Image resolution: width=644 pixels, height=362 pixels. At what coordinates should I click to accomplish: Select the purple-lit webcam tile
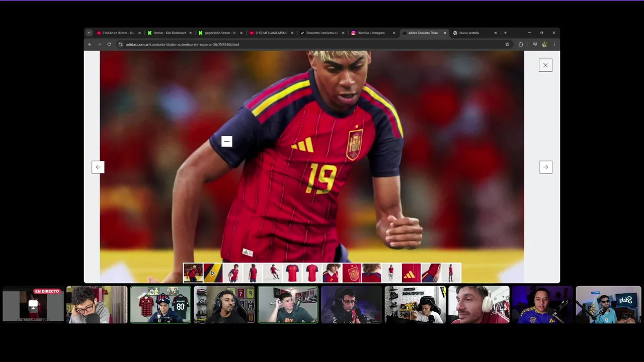pos(352,305)
